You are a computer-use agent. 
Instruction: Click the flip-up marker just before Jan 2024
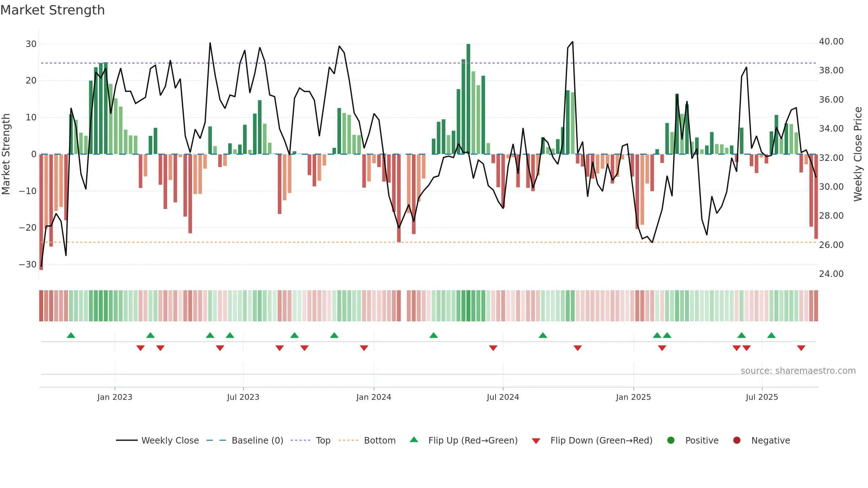334,335
